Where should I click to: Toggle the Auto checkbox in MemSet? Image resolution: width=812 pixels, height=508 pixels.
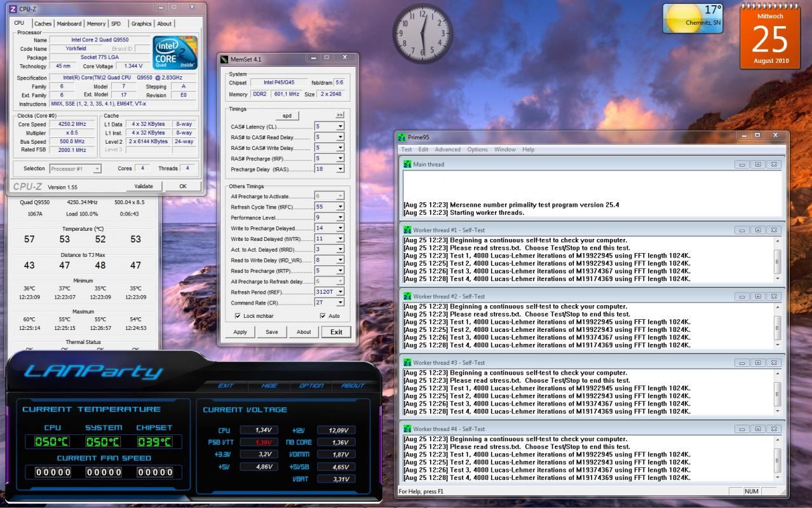[323, 316]
